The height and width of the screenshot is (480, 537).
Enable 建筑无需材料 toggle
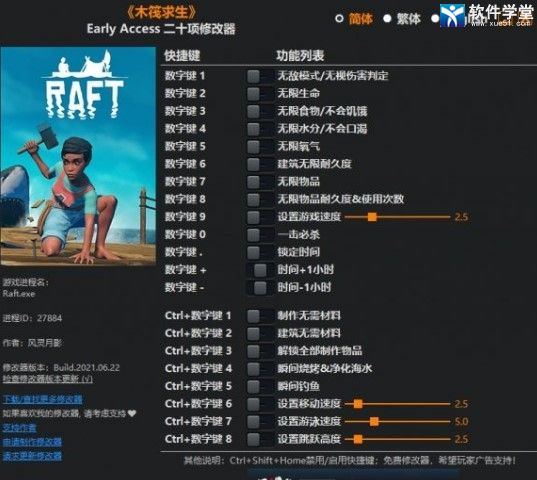pyautogui.click(x=260, y=333)
